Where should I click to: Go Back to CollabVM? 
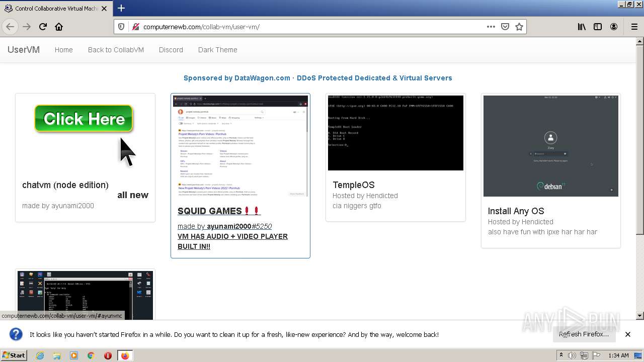[x=116, y=50]
